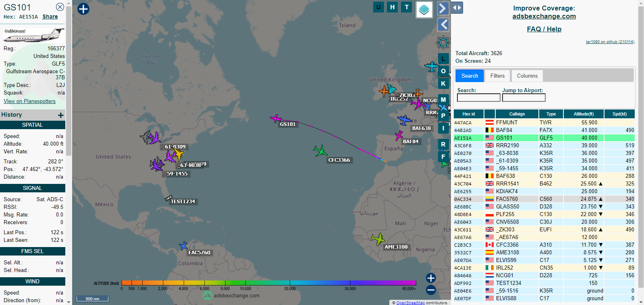Image resolution: width=644 pixels, height=305 pixels.
Task: Open the Share link for GS101
Action: [50, 16]
